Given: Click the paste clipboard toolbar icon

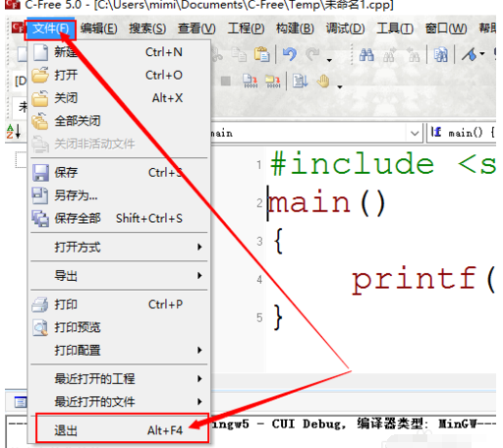Looking at the screenshot, I should (262, 54).
